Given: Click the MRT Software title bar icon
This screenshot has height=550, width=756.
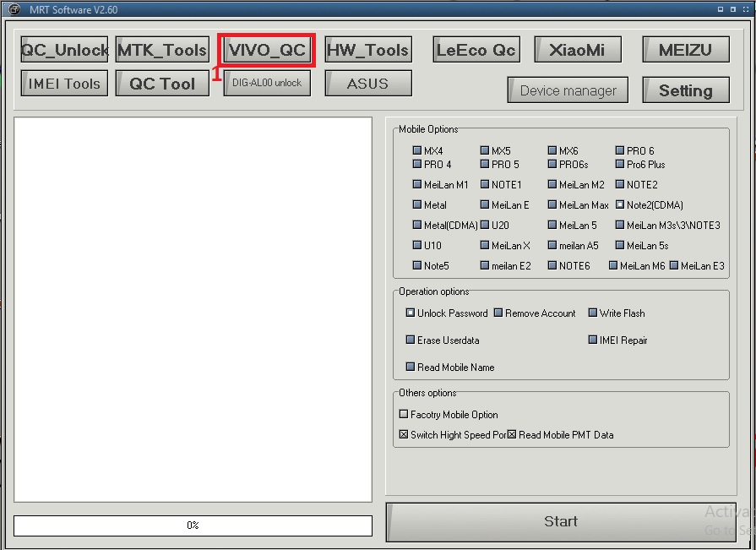Looking at the screenshot, I should pos(14,9).
